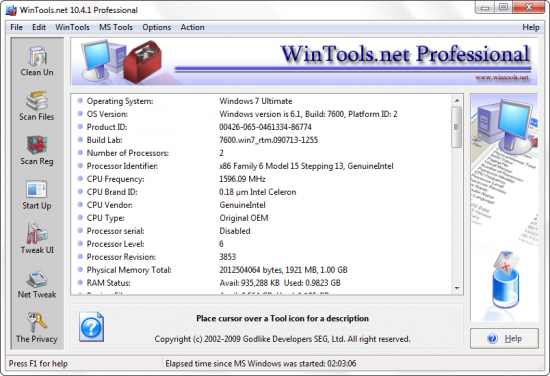
Task: Click the value Original OEM
Action: 244,218
